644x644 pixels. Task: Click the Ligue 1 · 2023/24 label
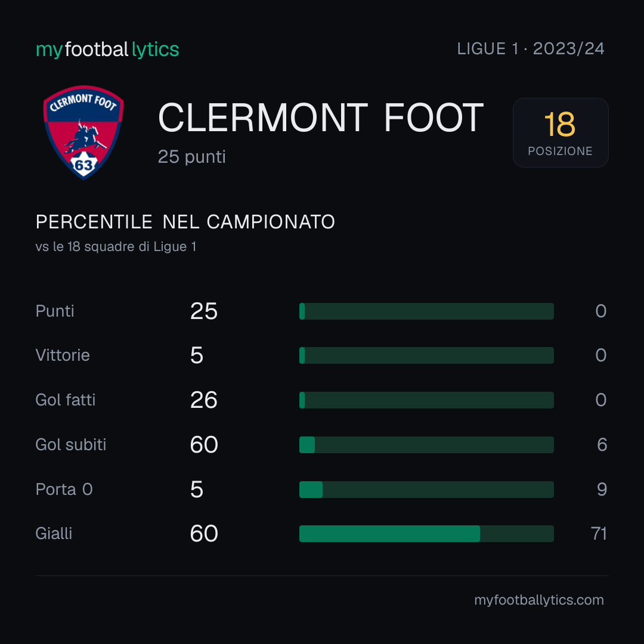[x=530, y=49]
